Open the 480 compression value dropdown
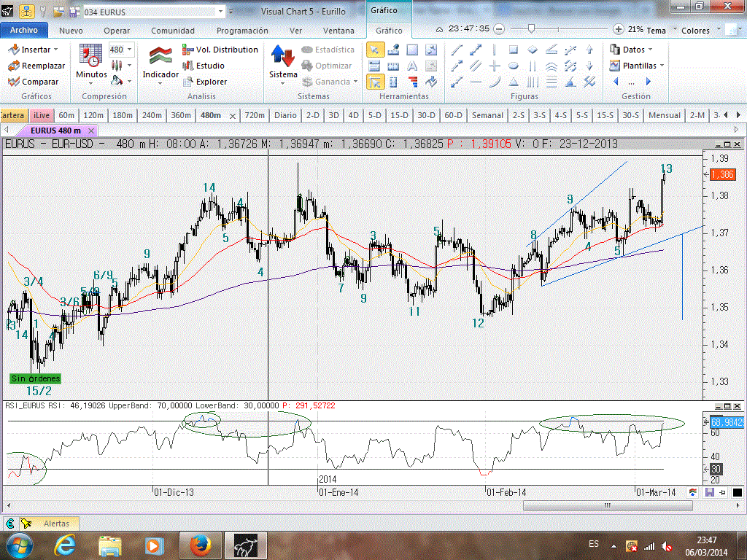 130,50
